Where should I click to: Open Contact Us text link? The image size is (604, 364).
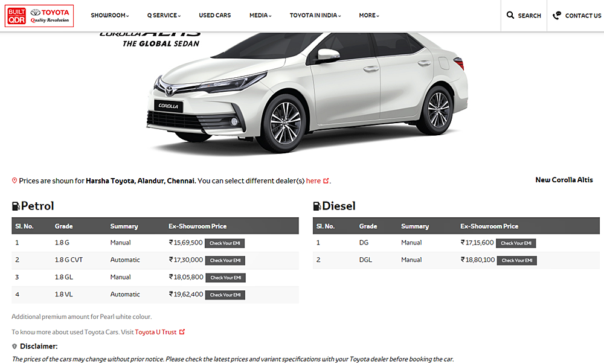click(583, 16)
